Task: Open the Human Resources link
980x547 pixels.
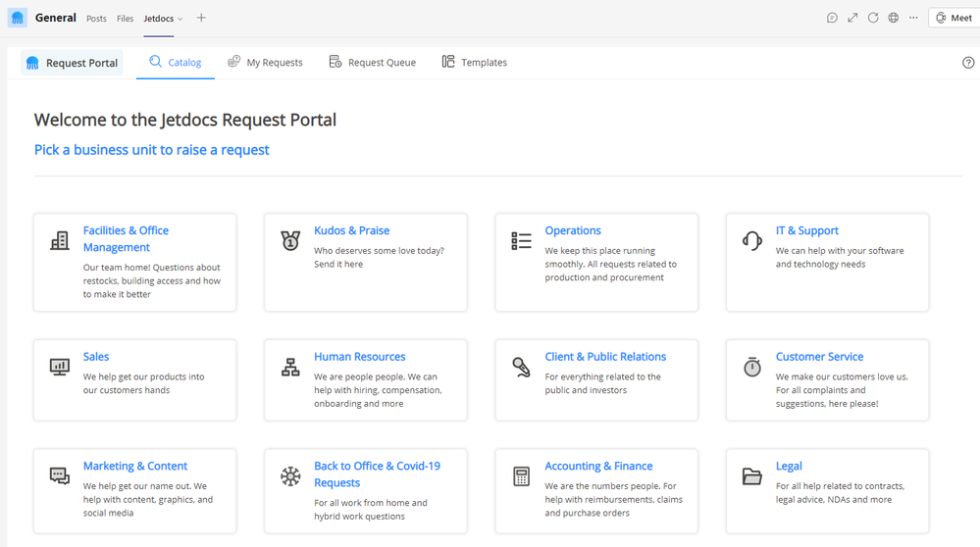Action: pos(359,357)
